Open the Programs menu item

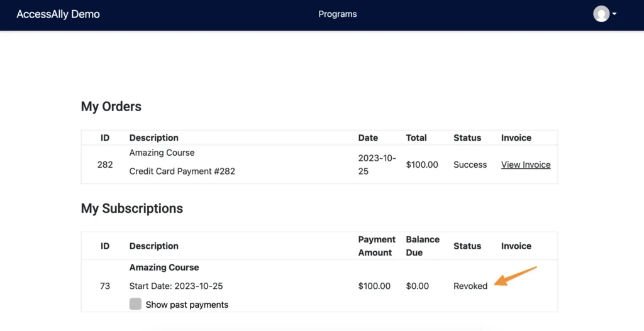[337, 14]
